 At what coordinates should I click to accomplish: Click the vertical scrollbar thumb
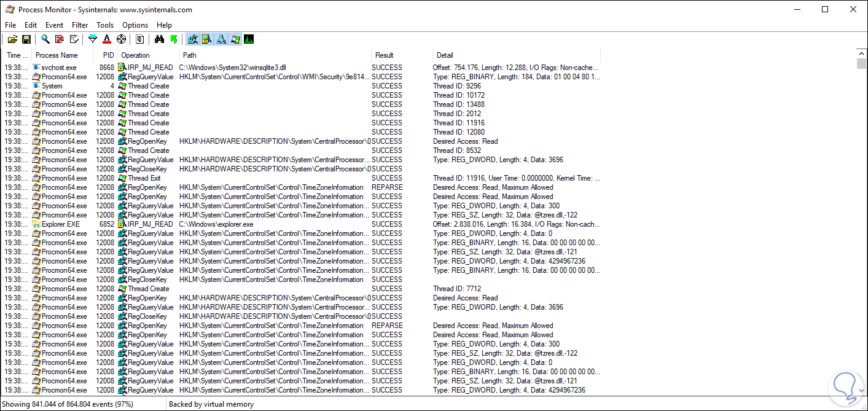tap(862, 64)
